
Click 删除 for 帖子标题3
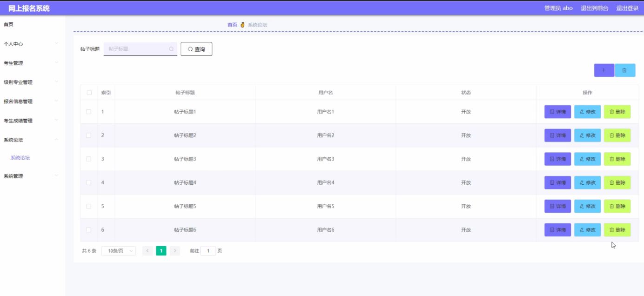pyautogui.click(x=617, y=159)
